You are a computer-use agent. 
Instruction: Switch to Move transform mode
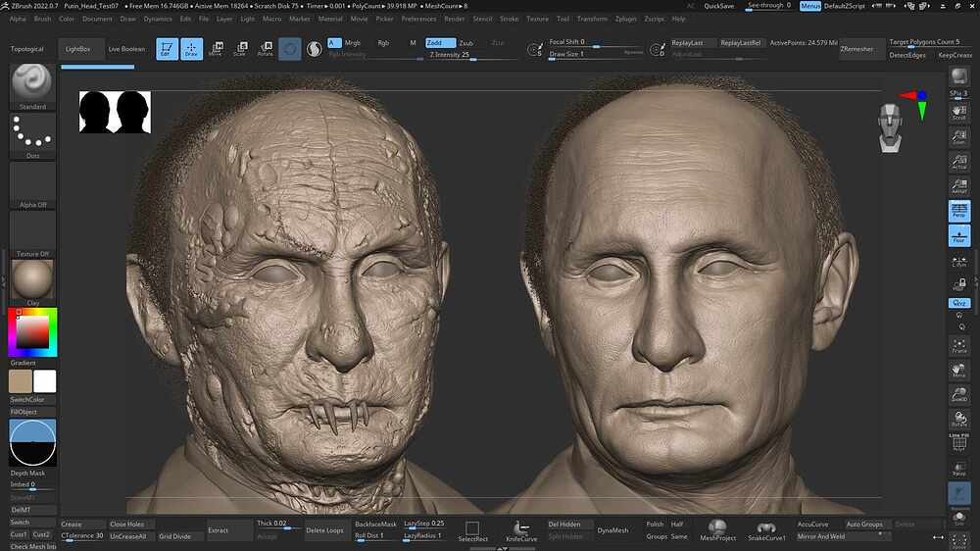(216, 49)
